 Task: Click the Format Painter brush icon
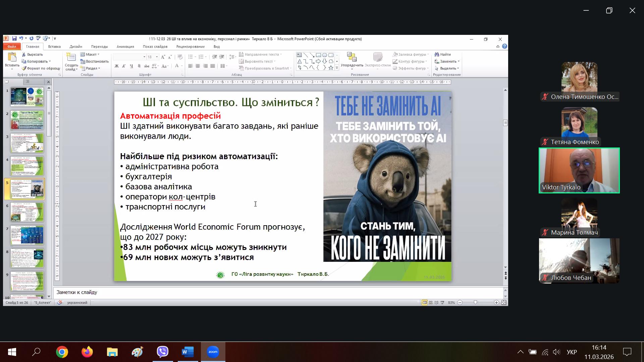(x=24, y=68)
